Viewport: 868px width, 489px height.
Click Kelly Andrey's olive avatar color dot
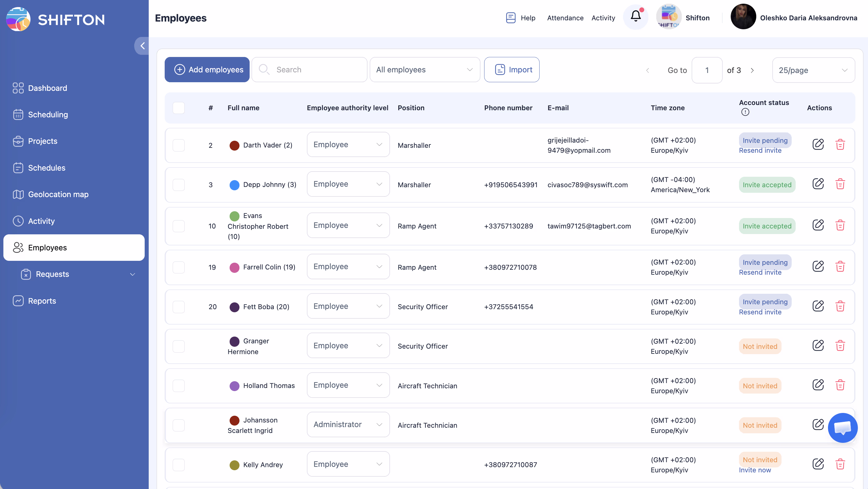coord(234,465)
